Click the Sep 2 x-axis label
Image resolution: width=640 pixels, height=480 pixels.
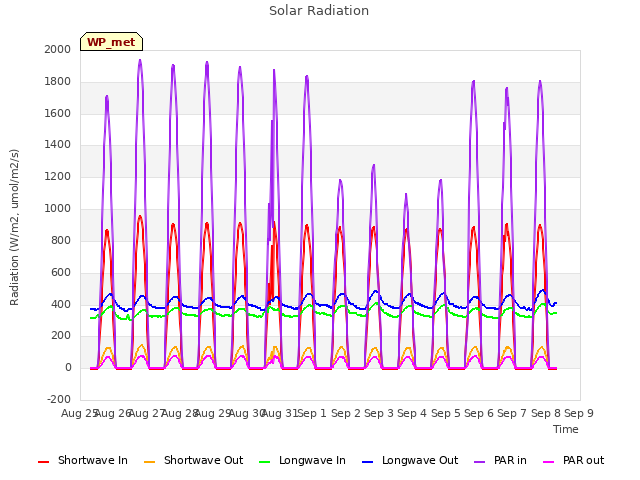tap(346, 413)
